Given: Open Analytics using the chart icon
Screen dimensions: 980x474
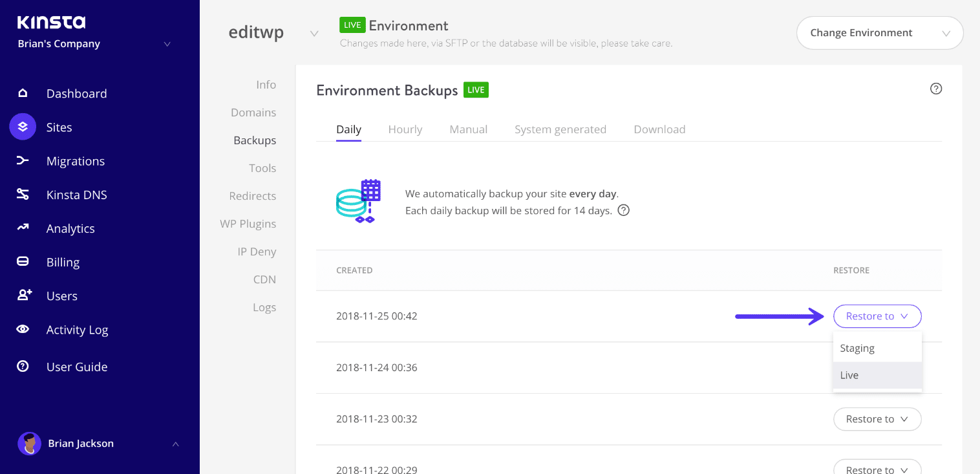Looking at the screenshot, I should 23,228.
